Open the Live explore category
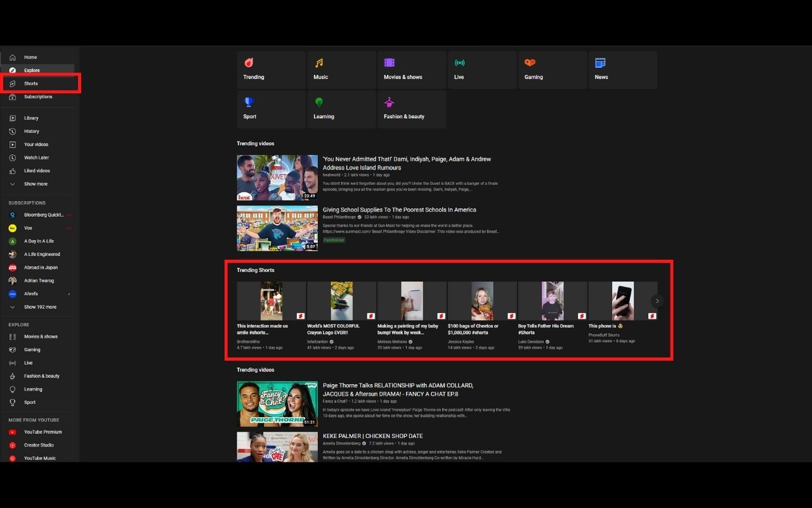 point(459,63)
